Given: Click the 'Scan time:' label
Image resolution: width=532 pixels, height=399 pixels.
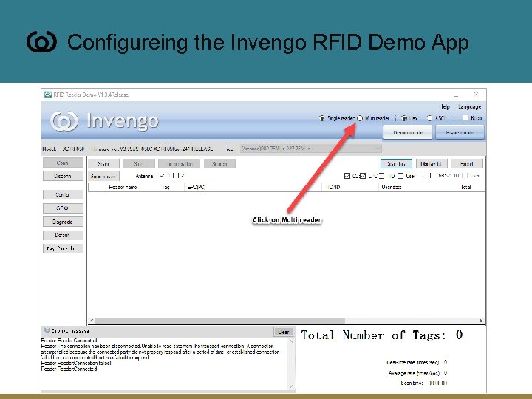Looking at the screenshot, I should (x=412, y=383).
